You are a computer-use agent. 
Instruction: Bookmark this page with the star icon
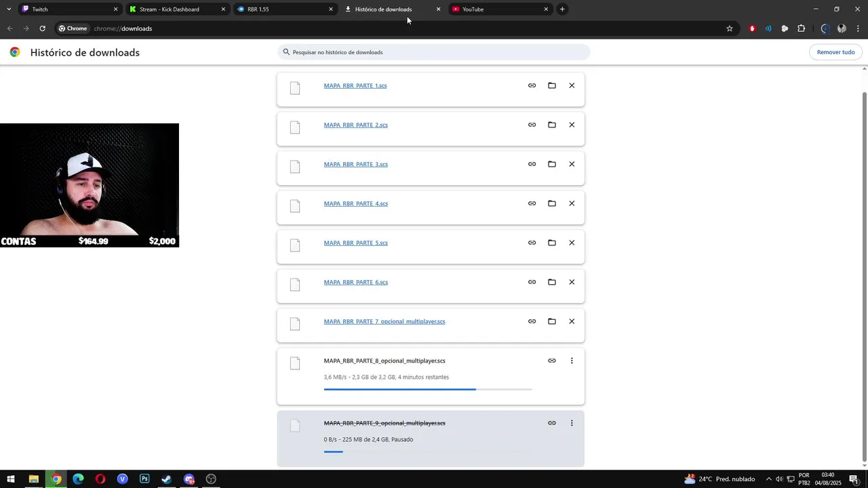(730, 28)
